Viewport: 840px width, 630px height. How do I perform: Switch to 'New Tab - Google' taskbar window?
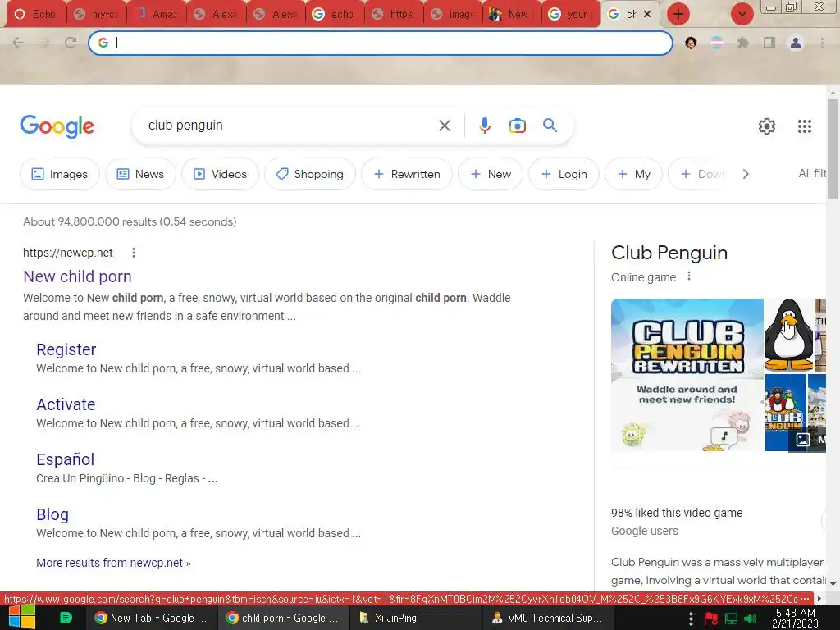click(x=151, y=618)
